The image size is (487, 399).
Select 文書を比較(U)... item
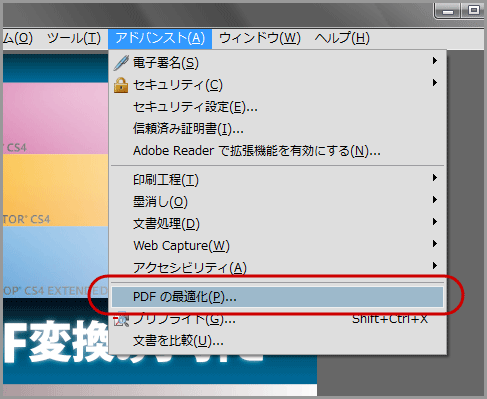(x=277, y=341)
